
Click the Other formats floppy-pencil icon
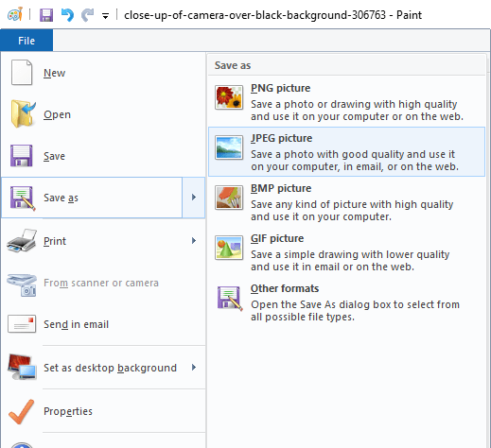click(230, 299)
